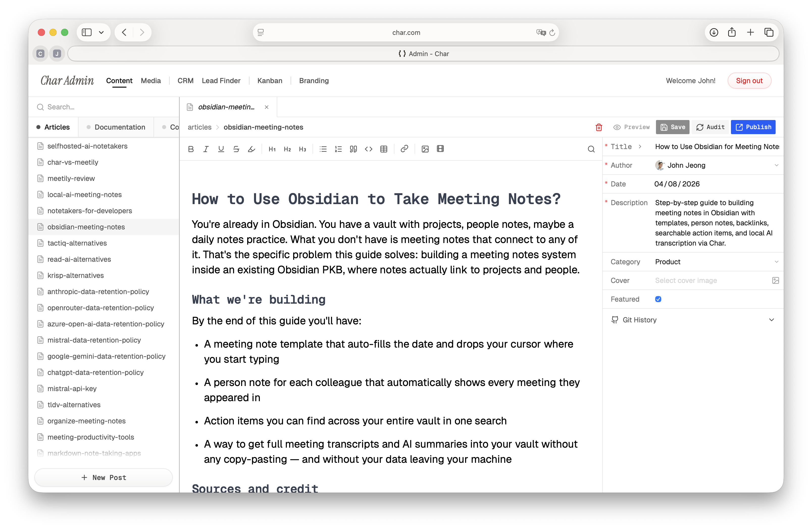Insert a numbered list
This screenshot has width=812, height=530.
[338, 149]
